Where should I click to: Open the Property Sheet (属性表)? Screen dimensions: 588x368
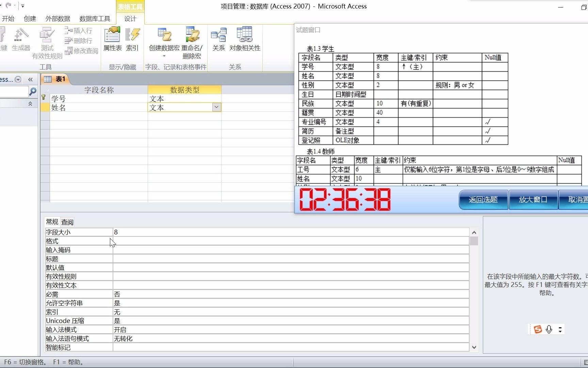coord(113,39)
